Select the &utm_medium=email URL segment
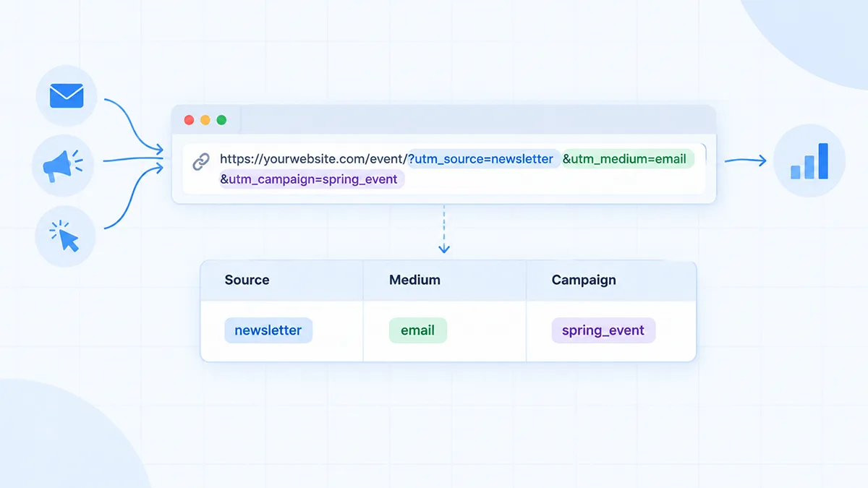 [x=628, y=159]
